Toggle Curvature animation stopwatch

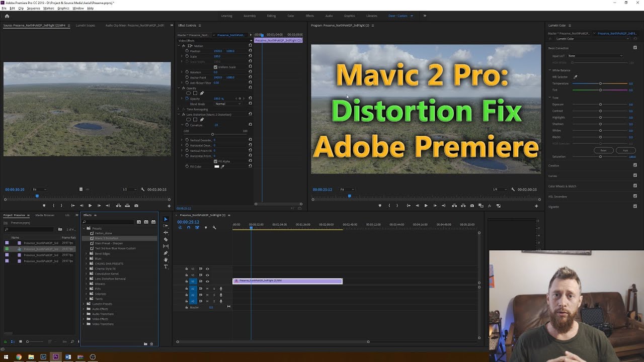(187, 125)
